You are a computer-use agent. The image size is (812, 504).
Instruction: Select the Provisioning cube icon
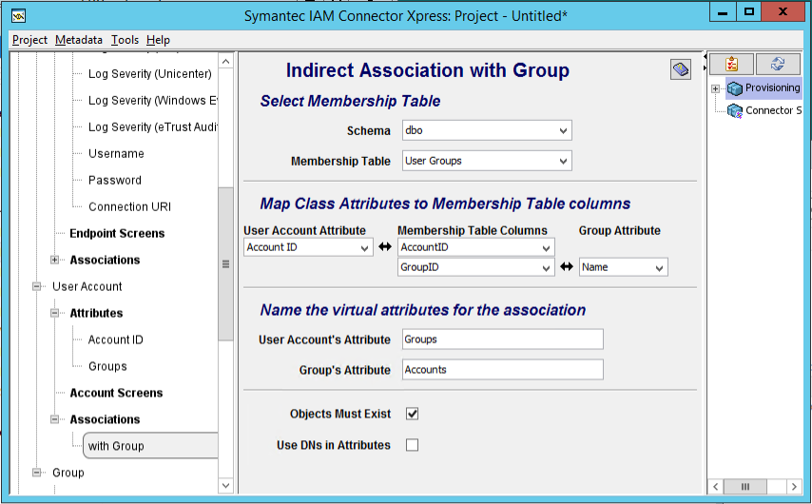pyautogui.click(x=735, y=88)
